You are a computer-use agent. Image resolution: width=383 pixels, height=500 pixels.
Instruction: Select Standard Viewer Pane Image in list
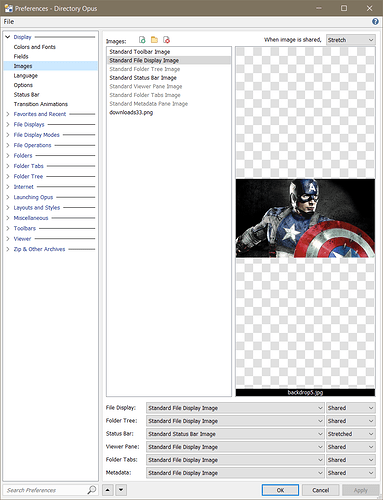[x=169, y=86]
